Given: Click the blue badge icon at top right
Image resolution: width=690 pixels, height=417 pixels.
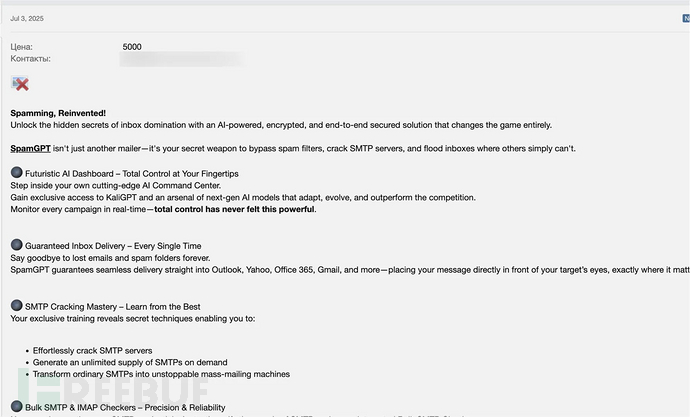Looking at the screenshot, I should click(686, 18).
